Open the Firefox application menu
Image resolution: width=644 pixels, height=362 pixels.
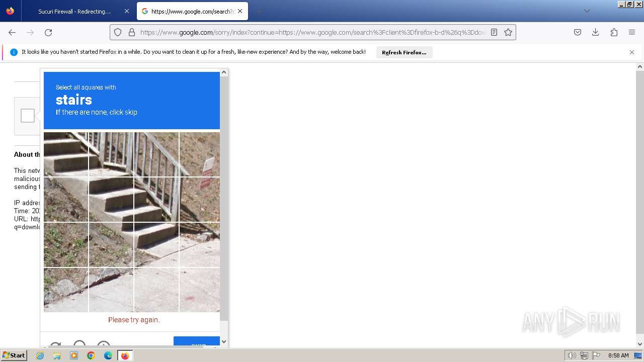[x=632, y=32]
